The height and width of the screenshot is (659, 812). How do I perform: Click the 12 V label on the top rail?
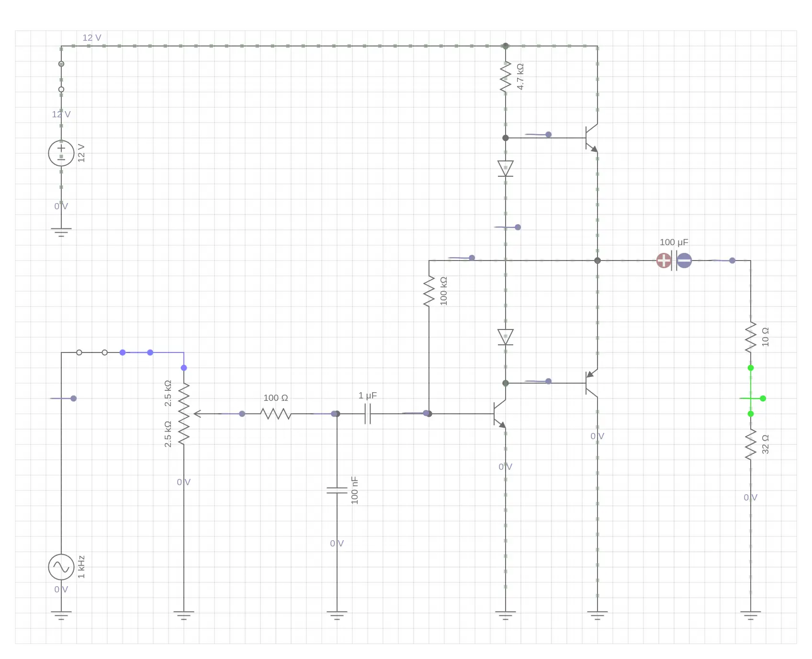click(x=92, y=37)
